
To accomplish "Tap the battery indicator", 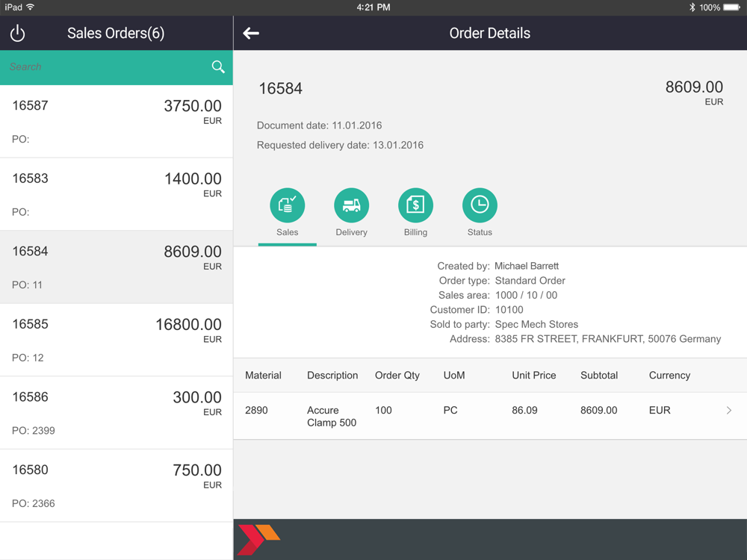I will click(732, 7).
